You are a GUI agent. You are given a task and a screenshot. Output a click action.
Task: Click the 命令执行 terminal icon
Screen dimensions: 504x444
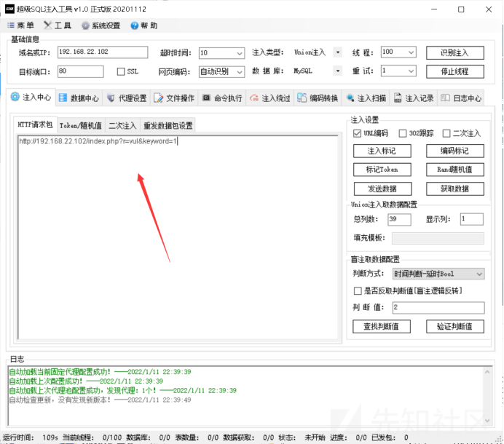tap(206, 98)
